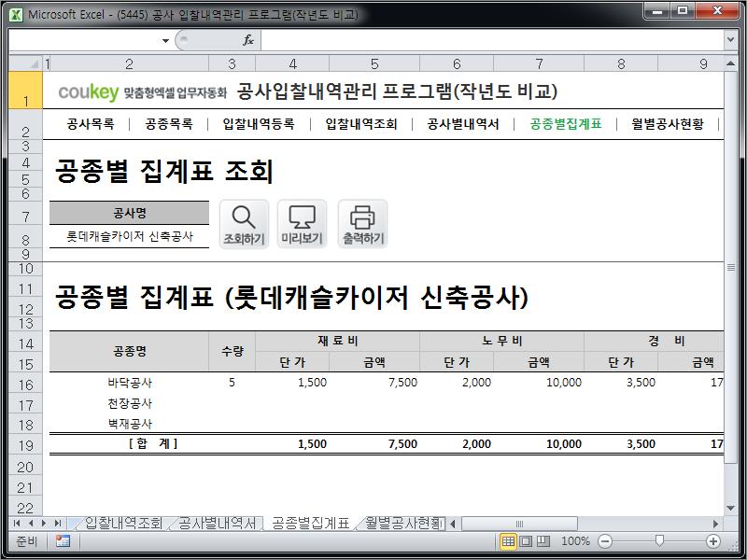Click the 수량 header cell

tap(232, 352)
